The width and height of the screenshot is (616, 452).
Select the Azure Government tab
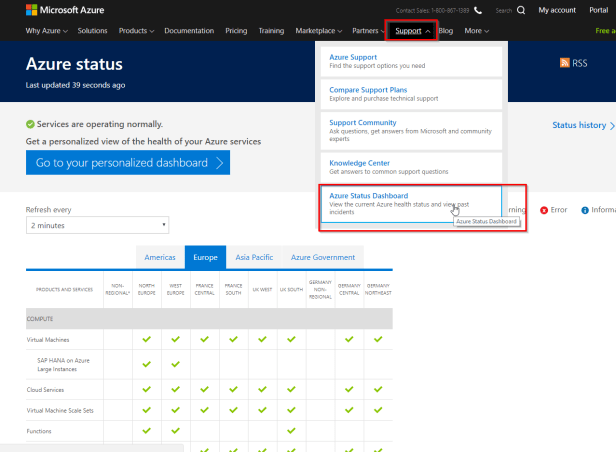(322, 257)
